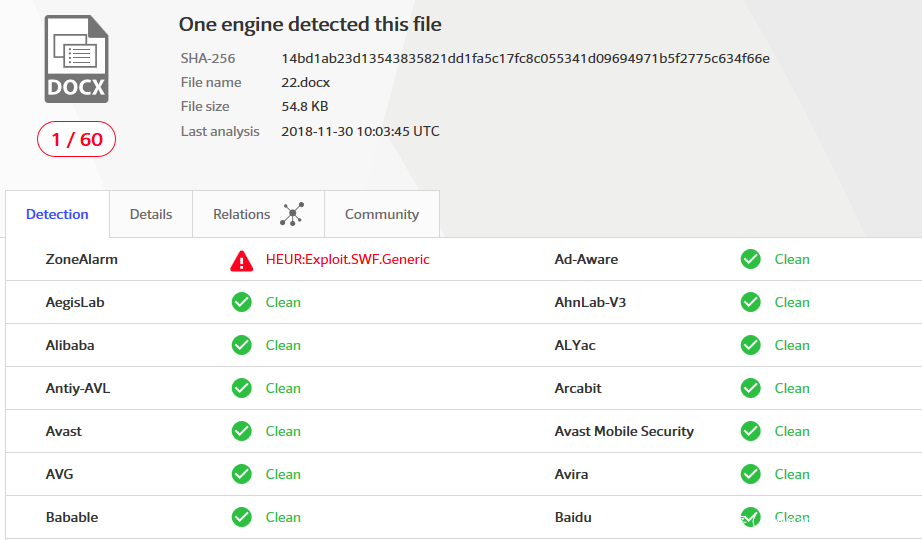Click the Relations graph network icon

pyautogui.click(x=292, y=214)
